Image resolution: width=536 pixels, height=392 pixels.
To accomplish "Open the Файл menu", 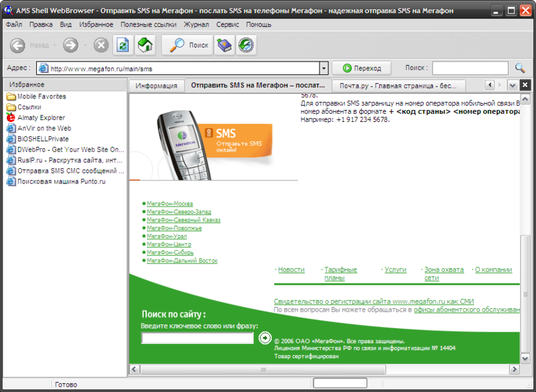I will pyautogui.click(x=14, y=25).
